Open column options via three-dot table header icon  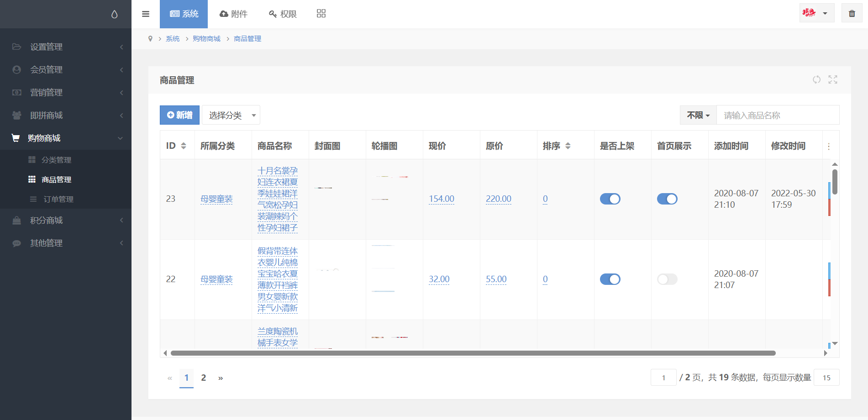pyautogui.click(x=829, y=147)
